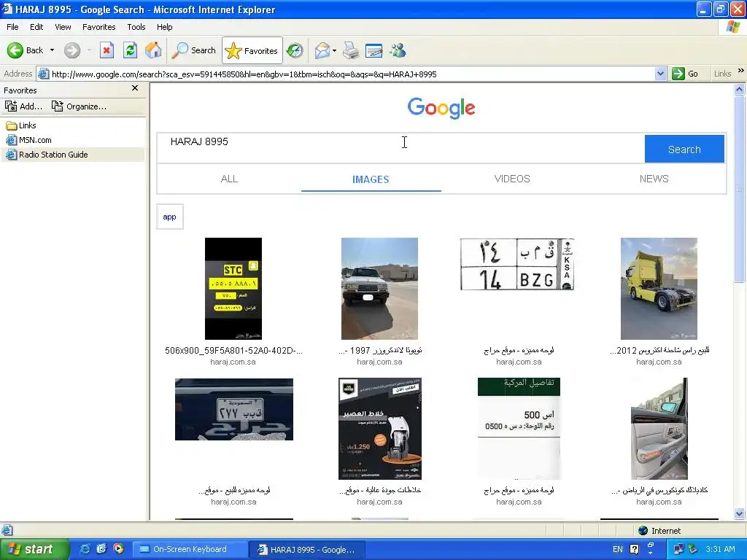
Task: Switch to the NEWS tab
Action: [x=654, y=179]
